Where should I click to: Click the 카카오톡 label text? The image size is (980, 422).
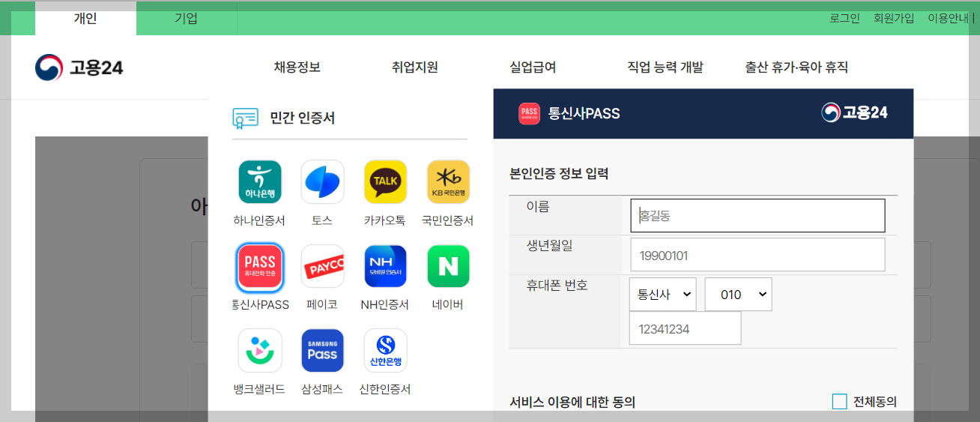pos(385,220)
